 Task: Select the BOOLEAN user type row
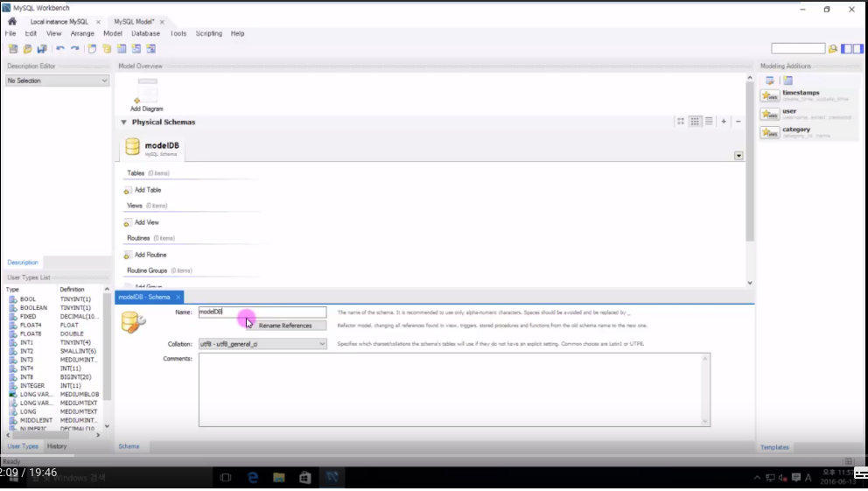[x=54, y=308]
